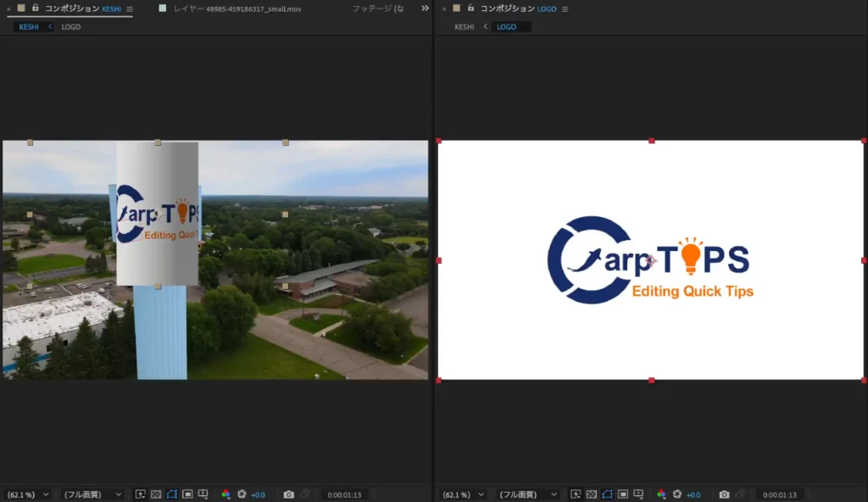Enable region of interest in the LOGO viewer
This screenshot has width=868, height=502.
point(623,494)
